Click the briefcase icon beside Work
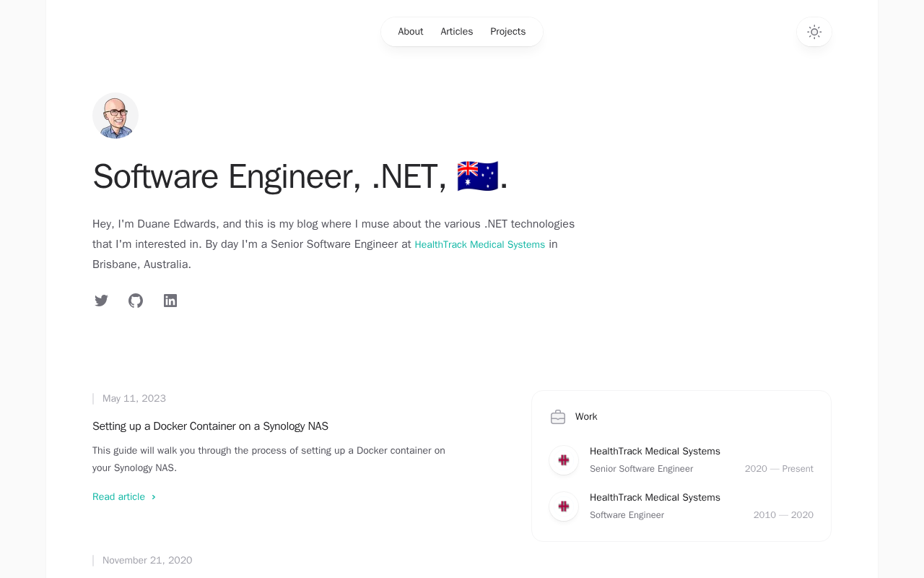The image size is (924, 578). click(558, 417)
